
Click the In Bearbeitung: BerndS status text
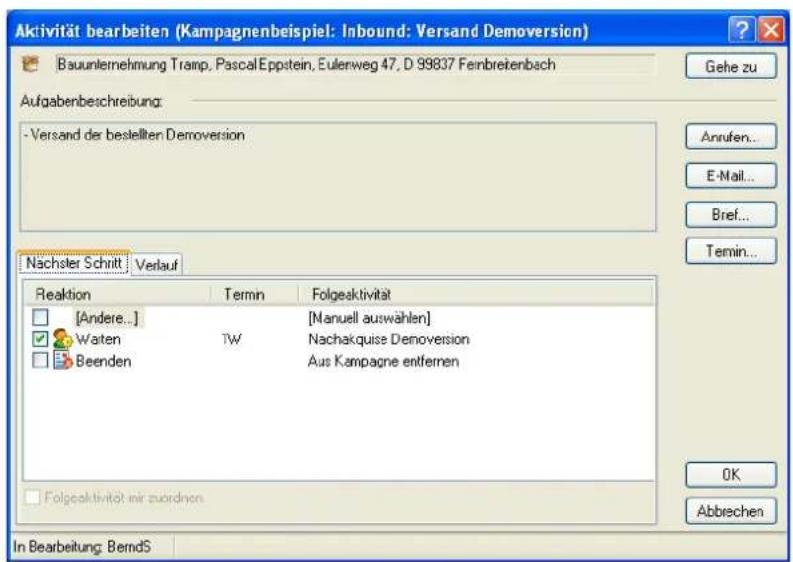[x=82, y=546]
